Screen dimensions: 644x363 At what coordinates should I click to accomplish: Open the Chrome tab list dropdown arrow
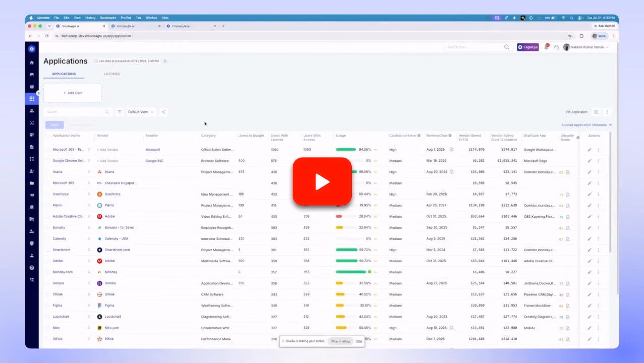49,26
